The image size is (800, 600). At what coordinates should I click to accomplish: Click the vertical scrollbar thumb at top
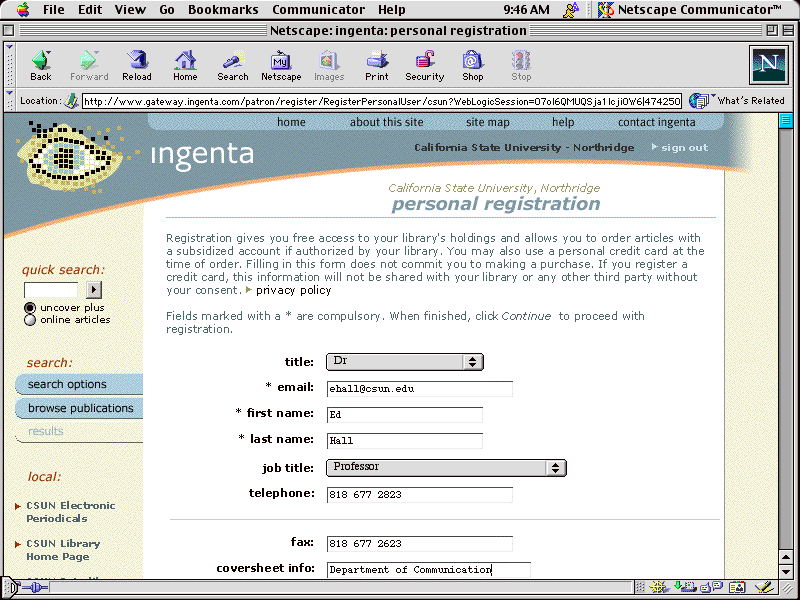786,121
